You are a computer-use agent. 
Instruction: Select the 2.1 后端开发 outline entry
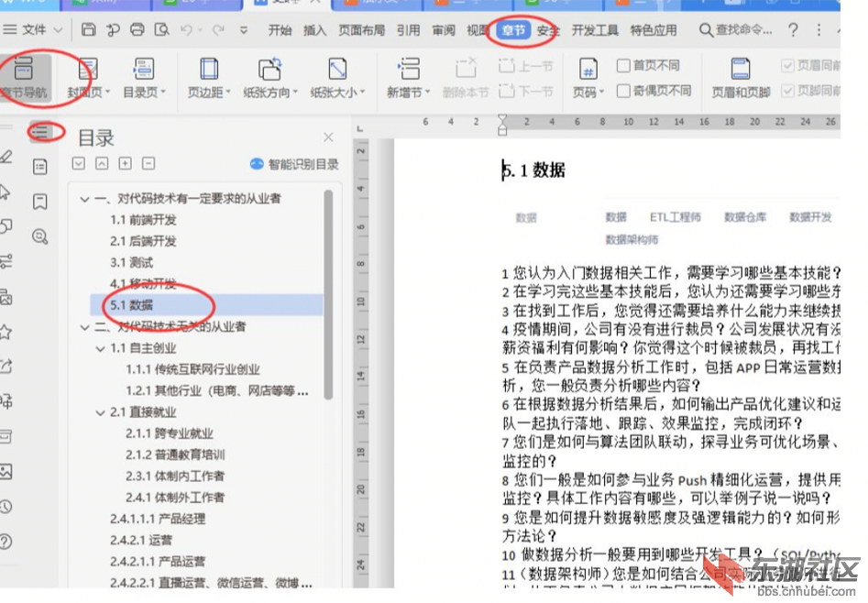pyautogui.click(x=143, y=241)
